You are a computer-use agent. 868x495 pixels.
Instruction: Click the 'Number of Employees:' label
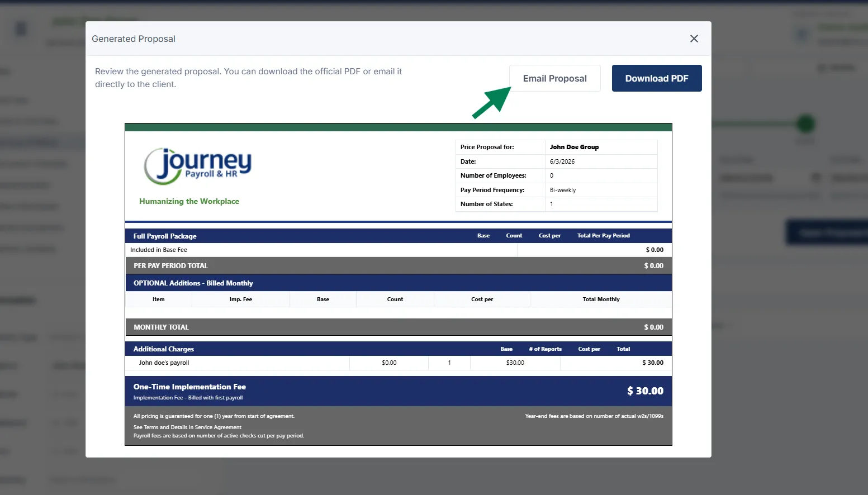click(x=493, y=175)
